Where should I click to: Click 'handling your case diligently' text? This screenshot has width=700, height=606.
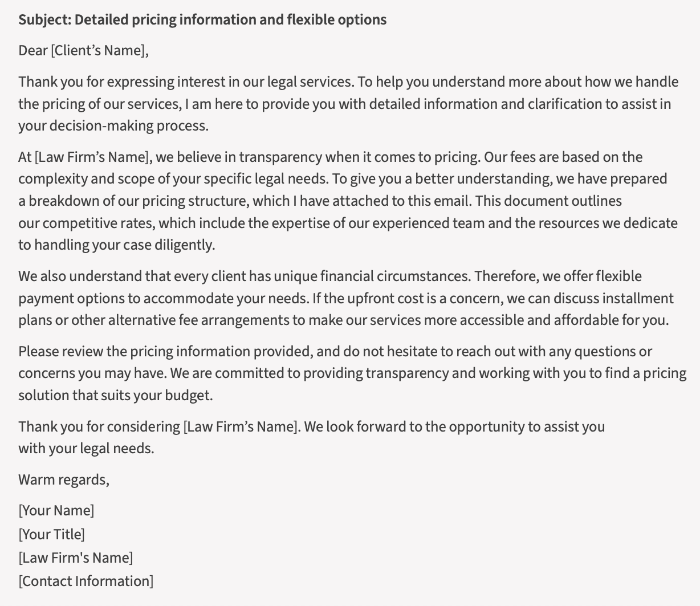(x=123, y=245)
